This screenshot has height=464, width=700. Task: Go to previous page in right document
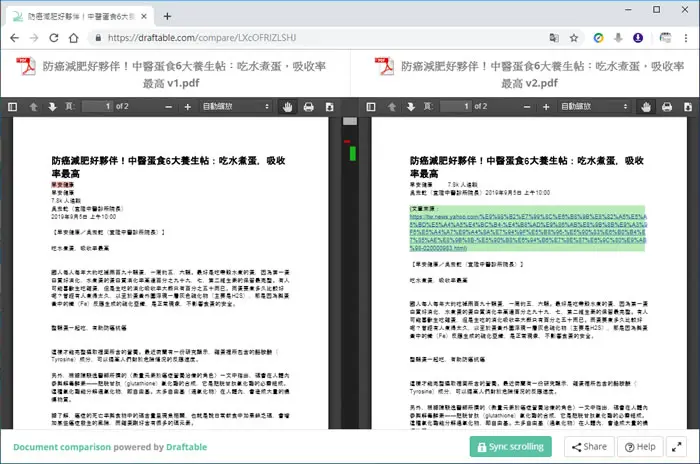(x=392, y=107)
